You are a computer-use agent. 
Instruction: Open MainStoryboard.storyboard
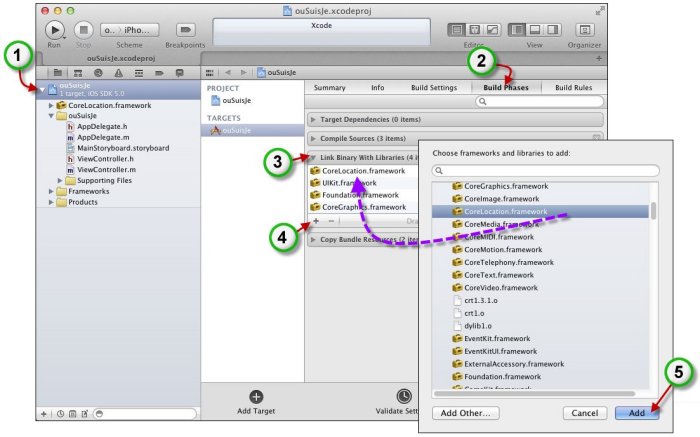coord(123,148)
